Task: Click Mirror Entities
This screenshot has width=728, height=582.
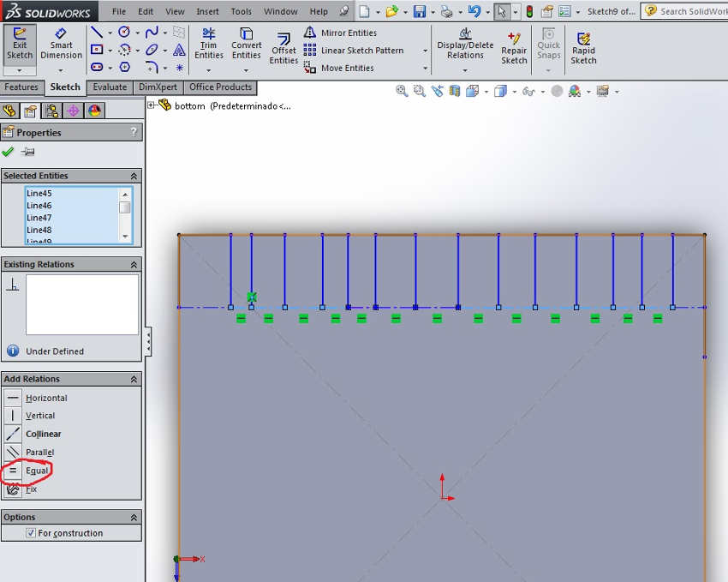Action: click(340, 33)
